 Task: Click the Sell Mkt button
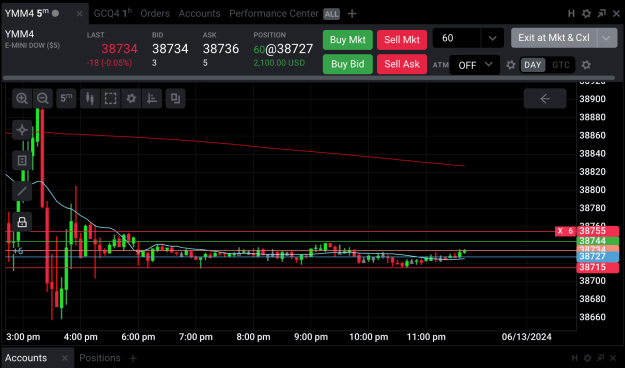[402, 39]
